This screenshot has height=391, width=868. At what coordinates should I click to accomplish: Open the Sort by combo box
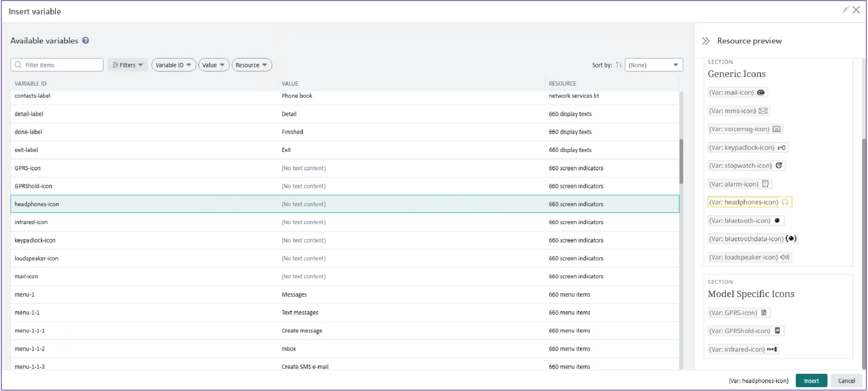pos(653,65)
